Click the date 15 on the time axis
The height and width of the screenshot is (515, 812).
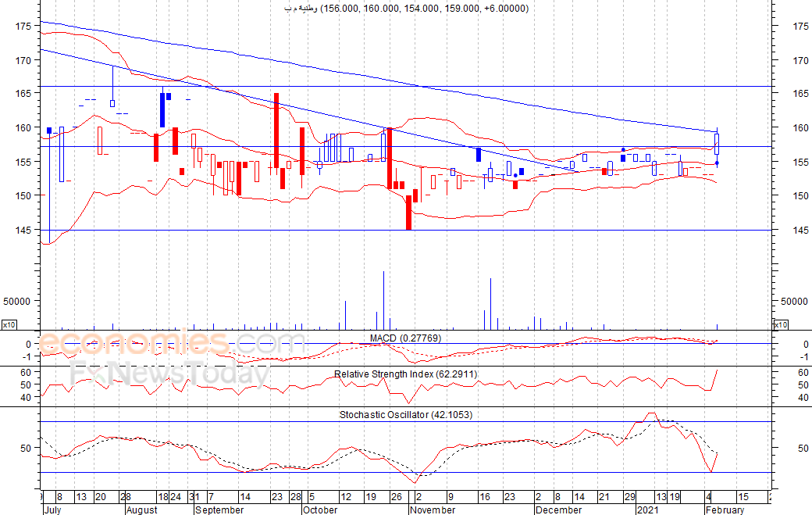point(743,497)
